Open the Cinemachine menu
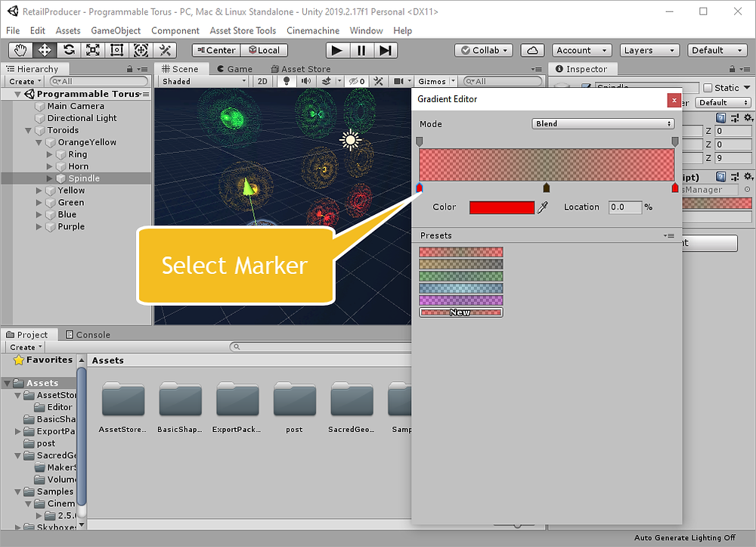Image resolution: width=756 pixels, height=547 pixels. (x=313, y=30)
